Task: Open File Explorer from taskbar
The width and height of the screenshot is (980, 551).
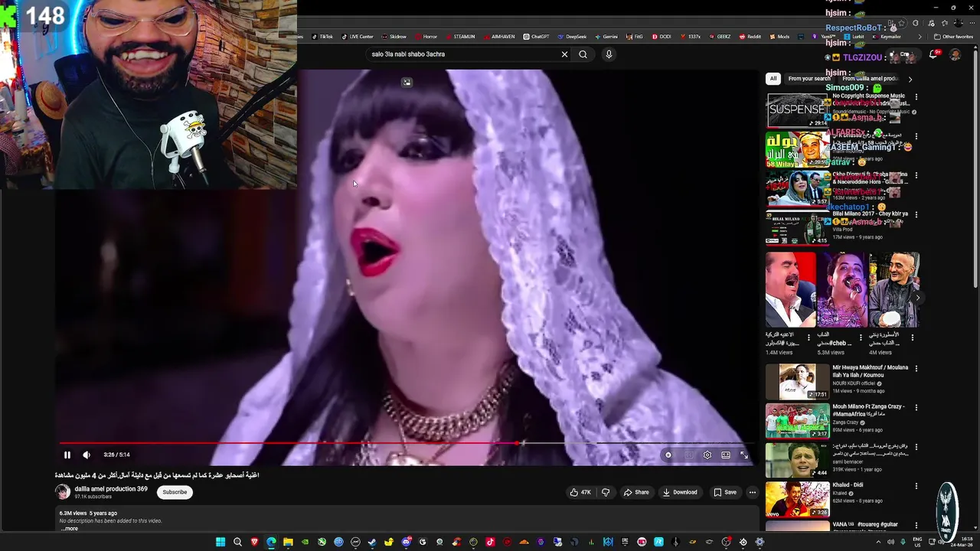Action: [288, 542]
